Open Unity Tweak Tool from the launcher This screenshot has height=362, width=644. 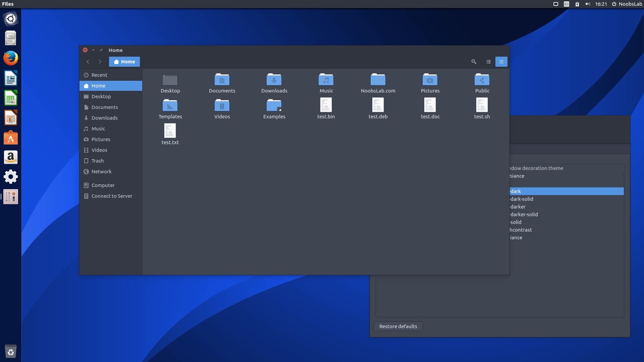(x=10, y=196)
